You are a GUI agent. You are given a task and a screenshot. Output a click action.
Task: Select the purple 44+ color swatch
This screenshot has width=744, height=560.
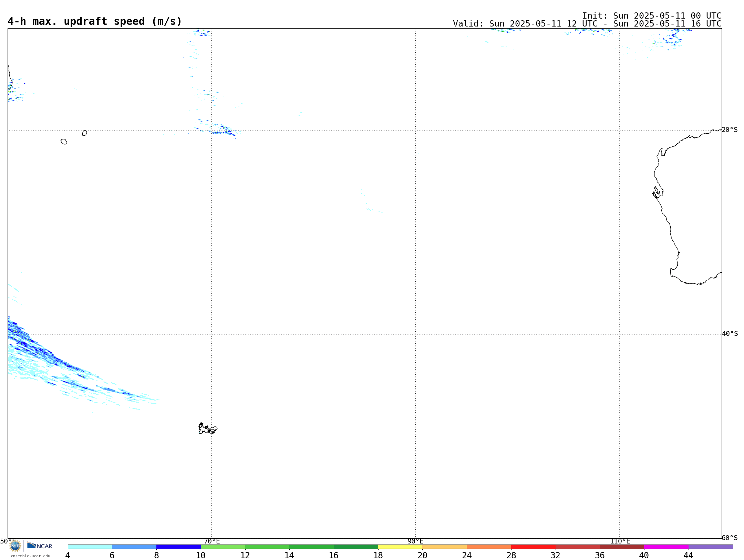tap(711, 547)
